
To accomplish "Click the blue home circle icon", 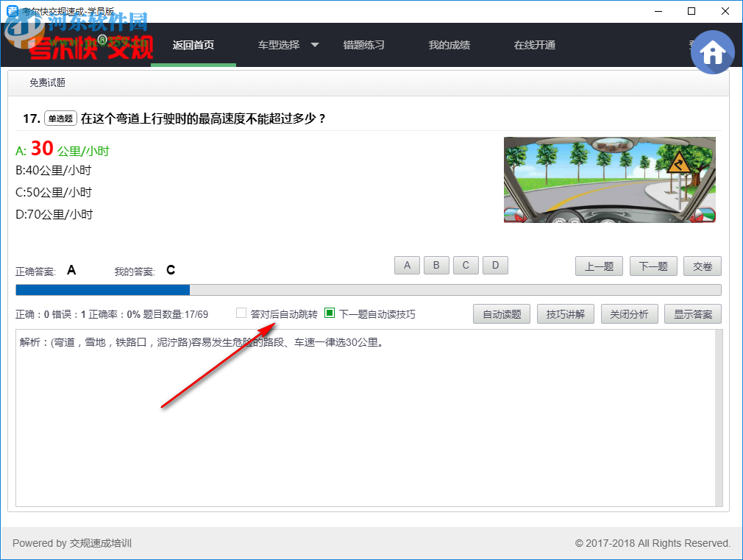I will coord(712,52).
